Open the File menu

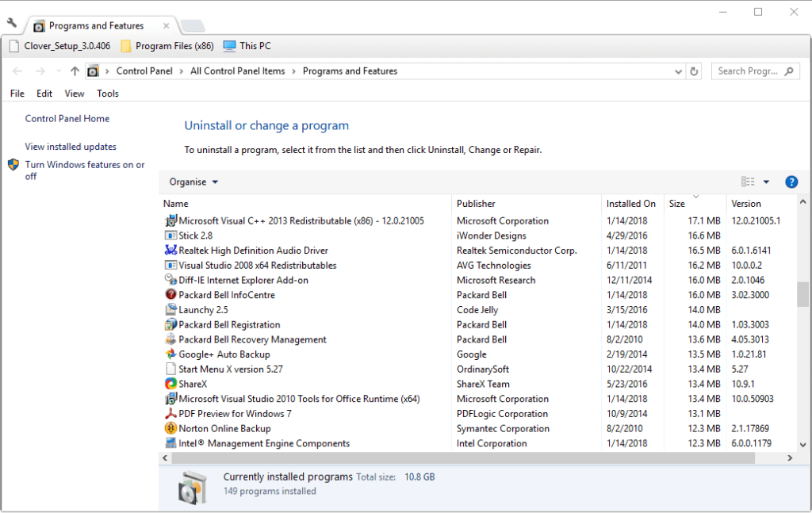pyautogui.click(x=17, y=94)
